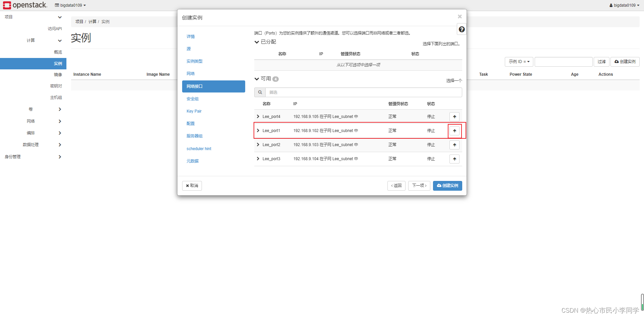Open 访问API in sidebar
Viewport: 644px width, 317px height.
pos(55,29)
